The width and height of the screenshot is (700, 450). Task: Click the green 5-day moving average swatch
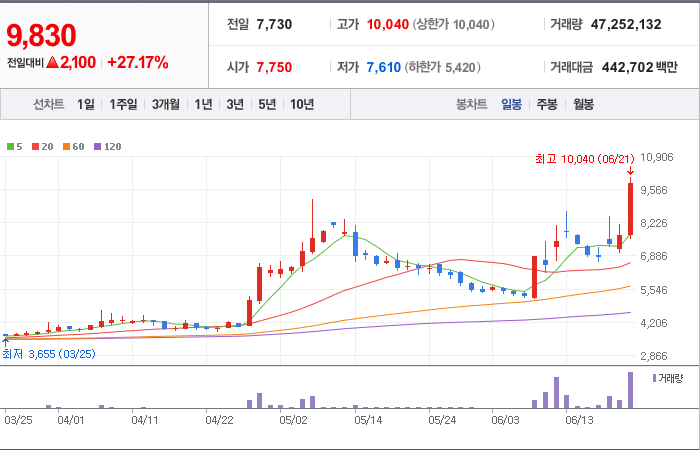point(10,146)
